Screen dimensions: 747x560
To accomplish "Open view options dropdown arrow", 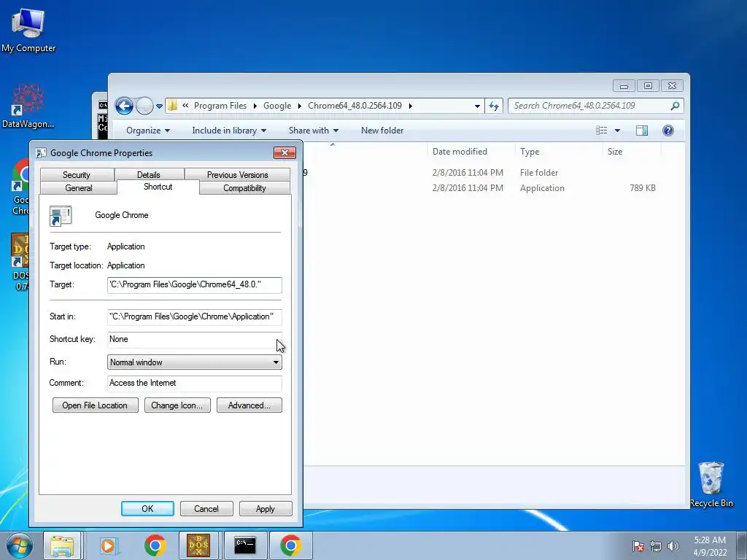I will coord(617,131).
